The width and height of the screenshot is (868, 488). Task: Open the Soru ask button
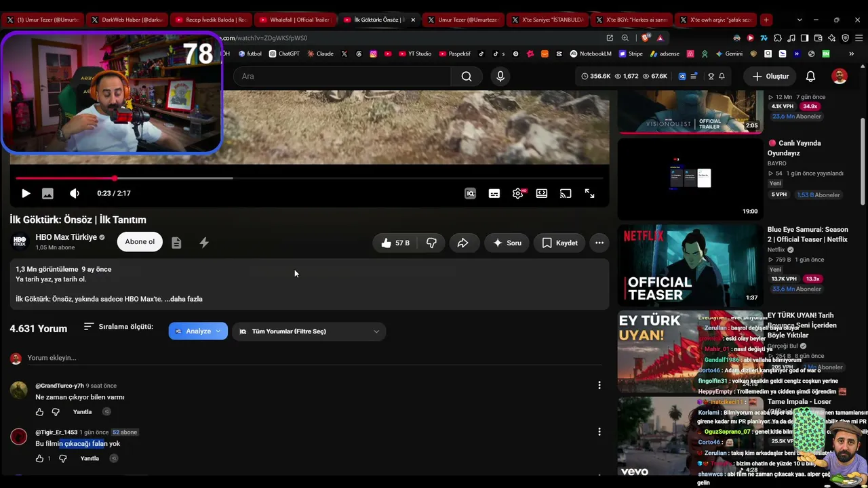click(x=507, y=243)
